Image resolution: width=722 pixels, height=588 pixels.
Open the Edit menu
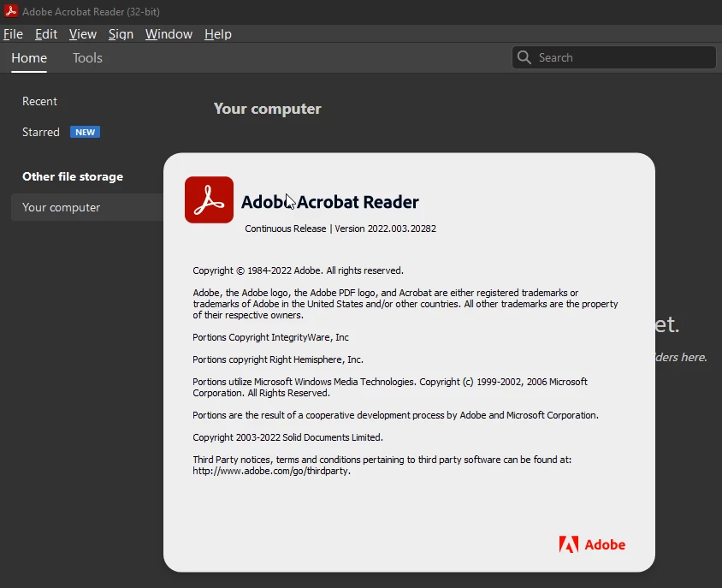[x=46, y=34]
